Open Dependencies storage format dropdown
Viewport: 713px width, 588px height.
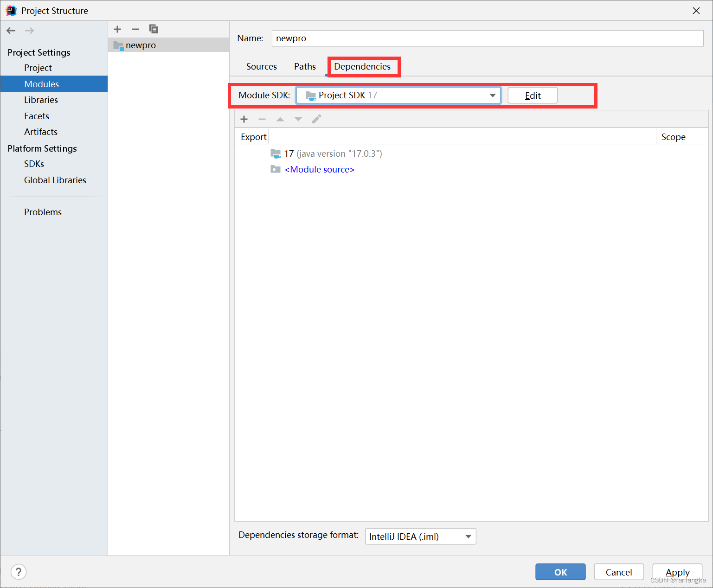point(421,537)
